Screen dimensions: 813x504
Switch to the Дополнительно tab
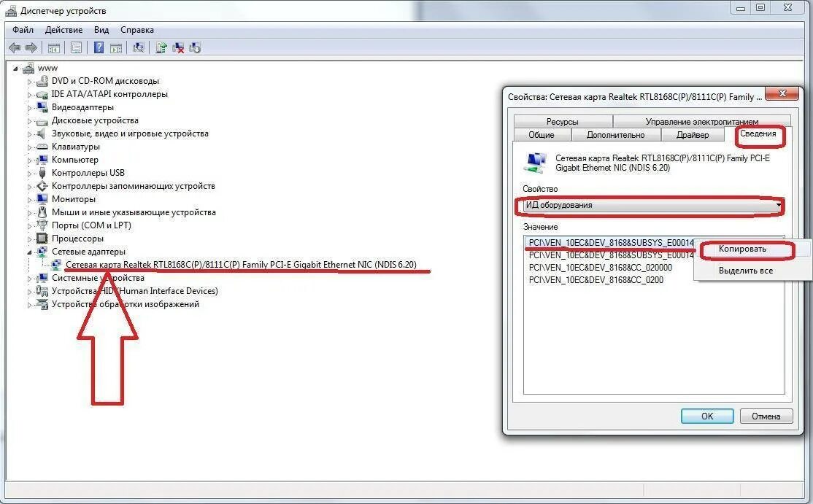615,135
